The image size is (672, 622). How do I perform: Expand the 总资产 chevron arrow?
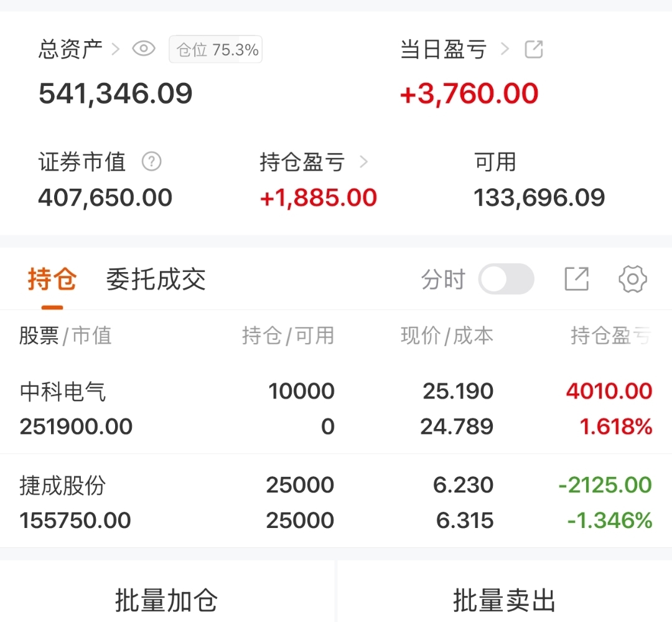point(115,49)
